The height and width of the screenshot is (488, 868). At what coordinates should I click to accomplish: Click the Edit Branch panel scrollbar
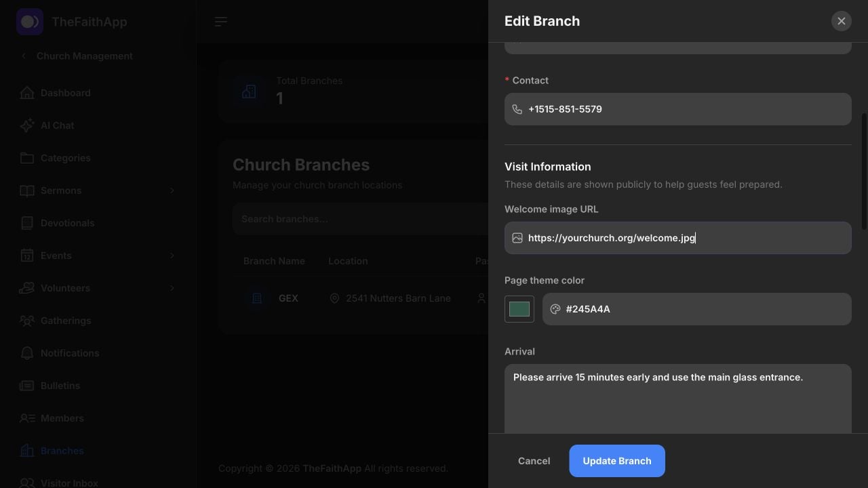click(864, 171)
